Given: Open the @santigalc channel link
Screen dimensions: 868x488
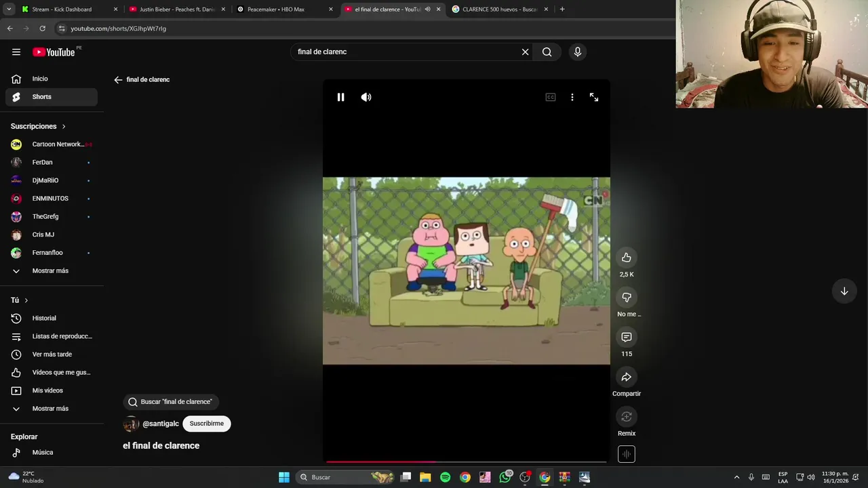Looking at the screenshot, I should 161,424.
